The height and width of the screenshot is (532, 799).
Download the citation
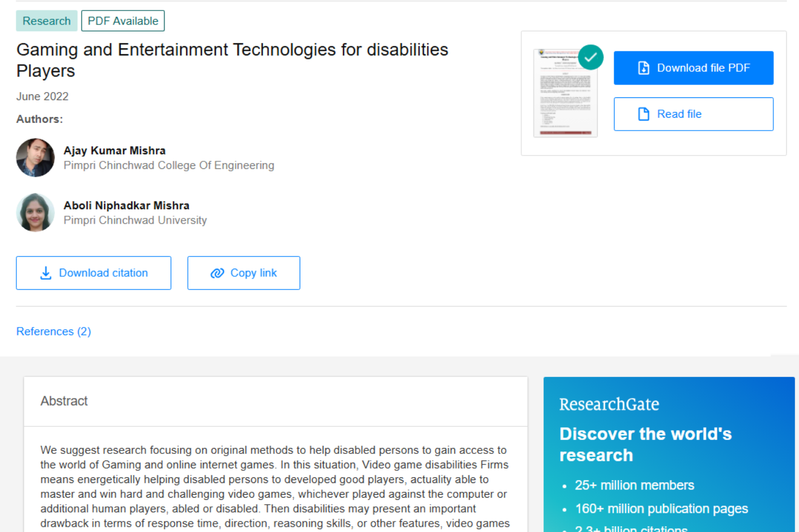pyautogui.click(x=93, y=273)
